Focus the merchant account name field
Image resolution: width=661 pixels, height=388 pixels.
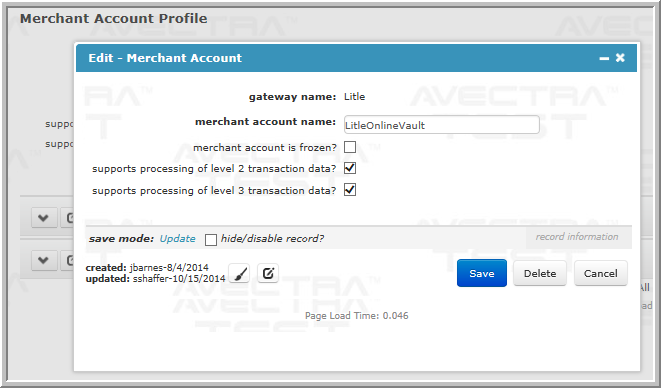441,125
